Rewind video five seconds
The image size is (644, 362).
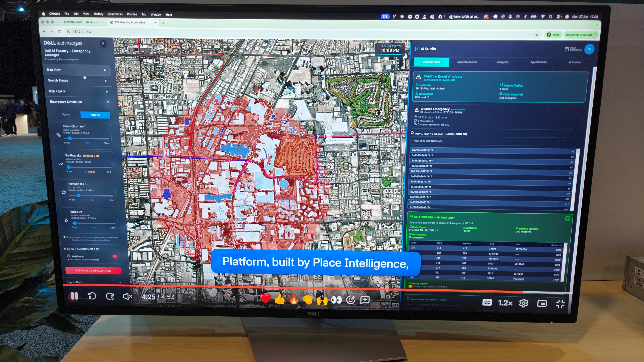(92, 296)
